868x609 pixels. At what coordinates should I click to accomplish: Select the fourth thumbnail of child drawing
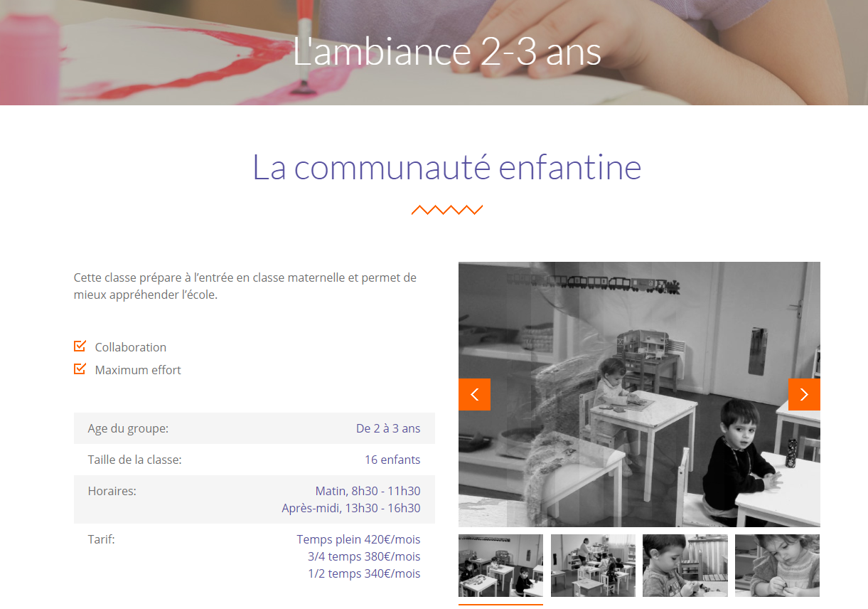click(777, 566)
